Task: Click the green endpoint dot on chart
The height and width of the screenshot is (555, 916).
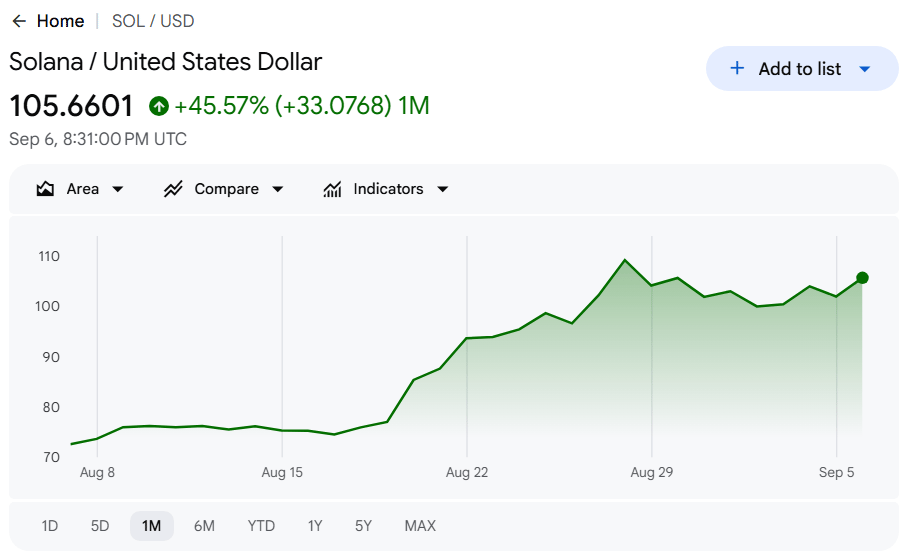Action: [862, 278]
